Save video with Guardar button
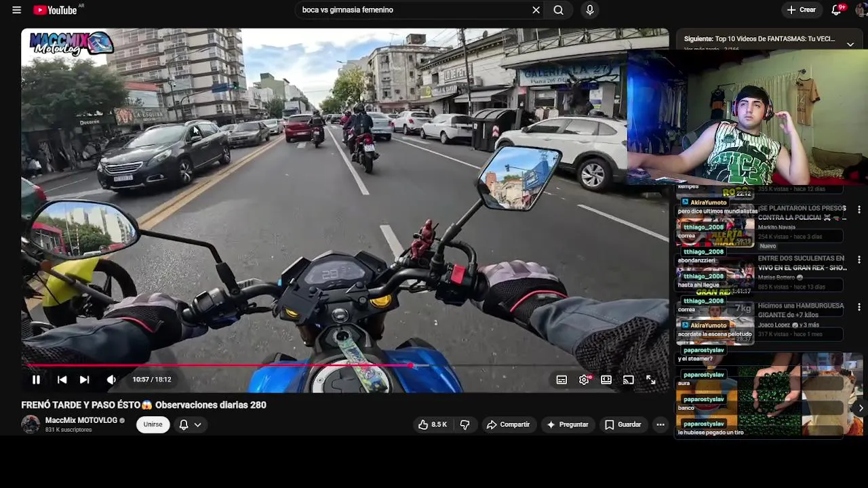Image resolution: width=868 pixels, height=488 pixels. [623, 424]
